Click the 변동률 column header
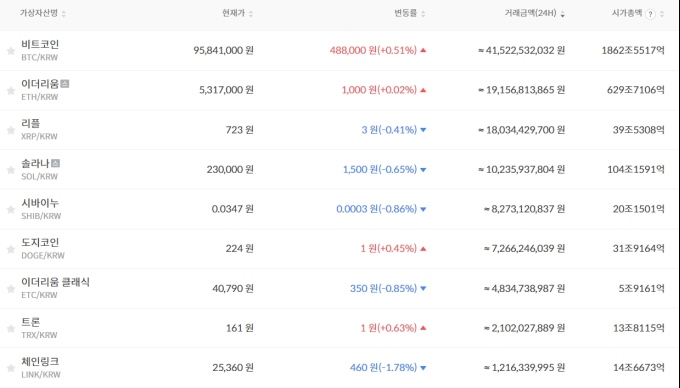This screenshot has width=680, height=388. [405, 13]
